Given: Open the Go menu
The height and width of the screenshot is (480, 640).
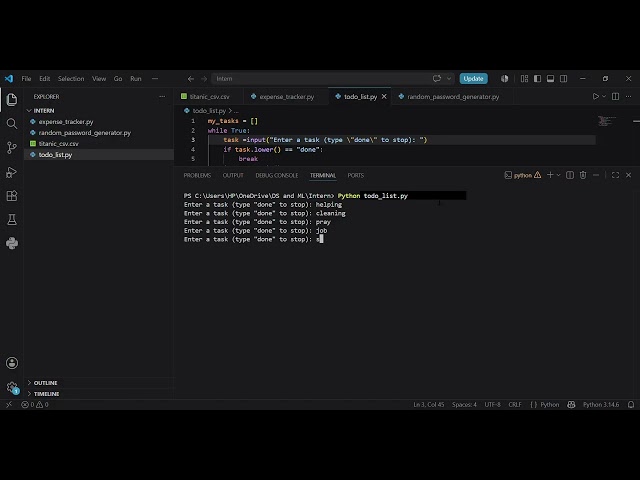Looking at the screenshot, I should [x=118, y=78].
